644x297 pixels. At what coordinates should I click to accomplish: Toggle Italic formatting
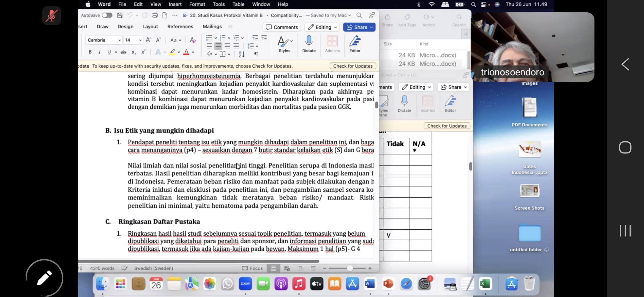coord(100,52)
